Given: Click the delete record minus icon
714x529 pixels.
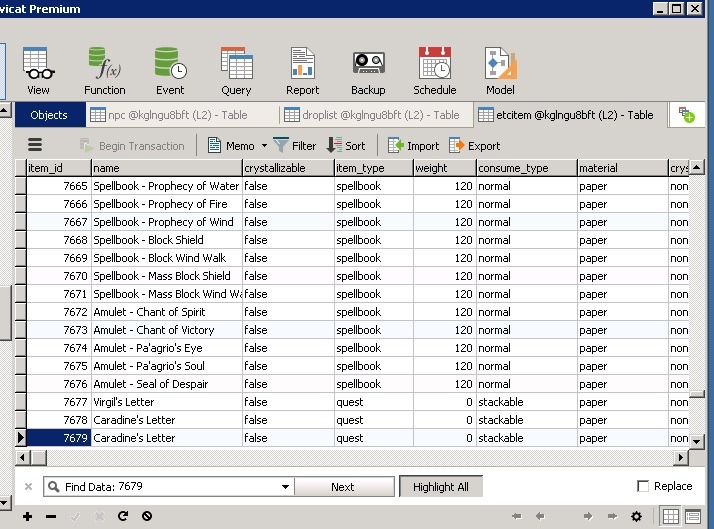Looking at the screenshot, I should [x=51, y=516].
